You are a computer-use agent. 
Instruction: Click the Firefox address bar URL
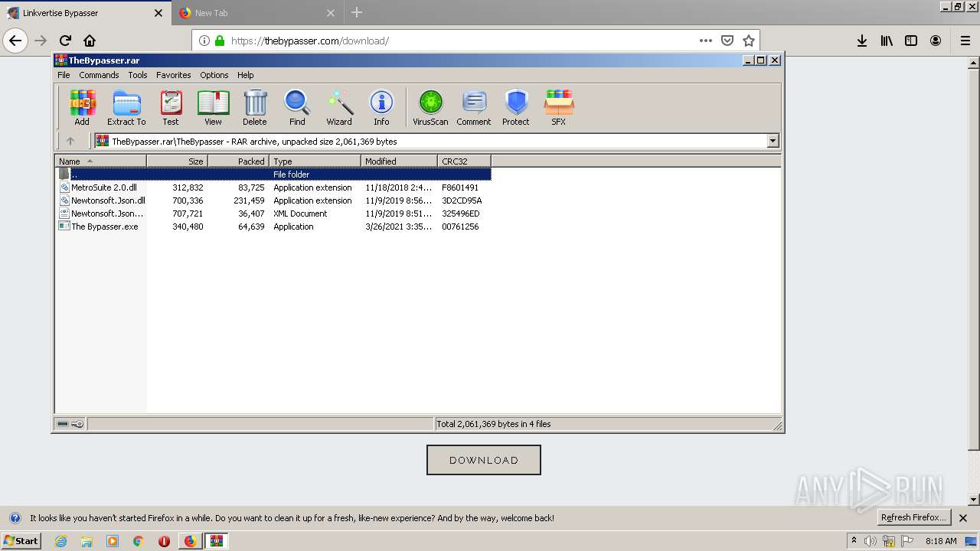310,41
